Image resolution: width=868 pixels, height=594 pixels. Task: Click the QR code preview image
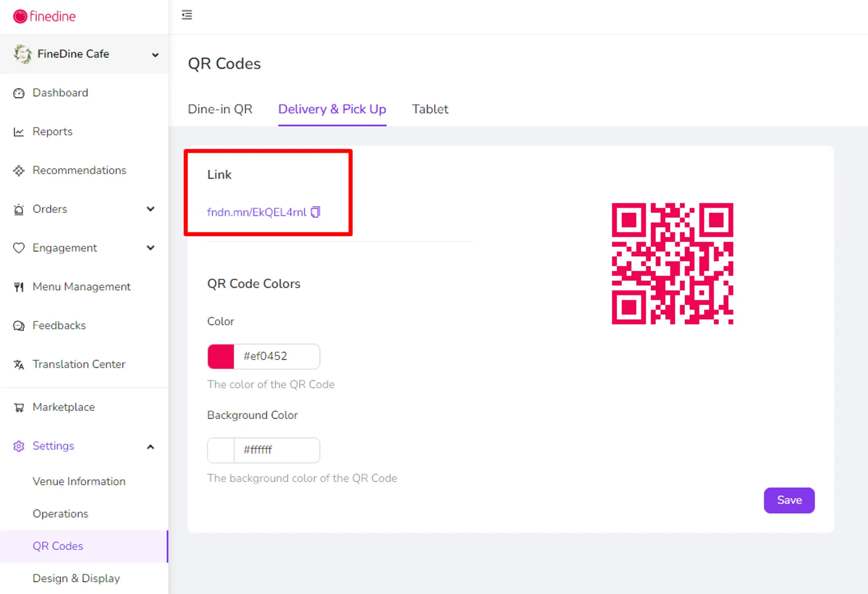tap(673, 264)
